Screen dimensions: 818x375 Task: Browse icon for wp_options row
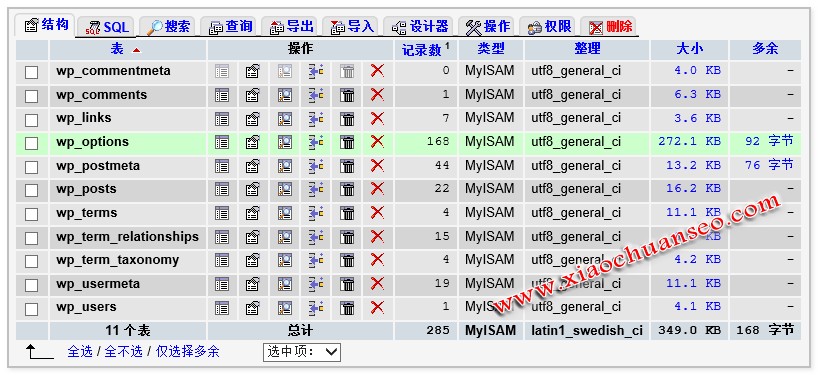pyautogui.click(x=222, y=142)
